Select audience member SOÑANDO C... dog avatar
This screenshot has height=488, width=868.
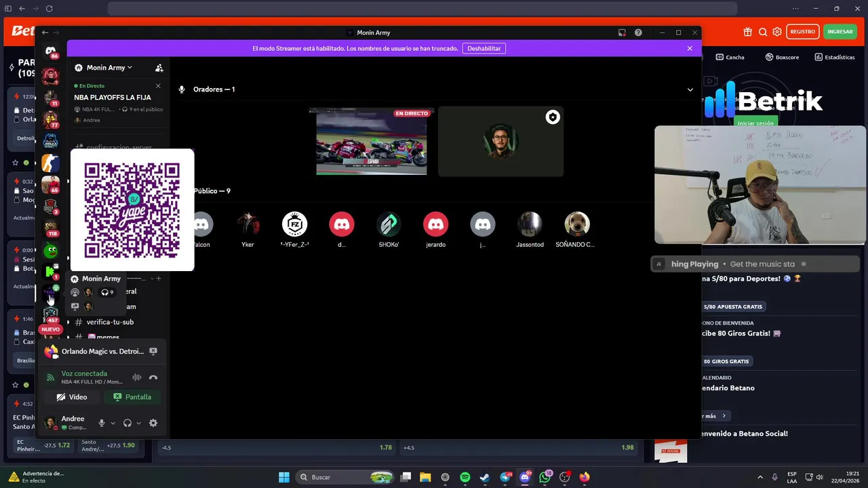pyautogui.click(x=577, y=224)
